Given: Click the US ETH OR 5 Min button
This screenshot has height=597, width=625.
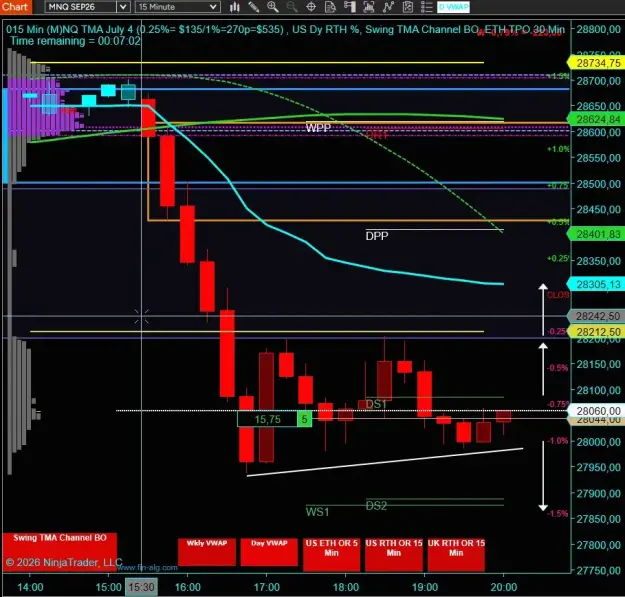Looking at the screenshot, I should (x=331, y=554).
